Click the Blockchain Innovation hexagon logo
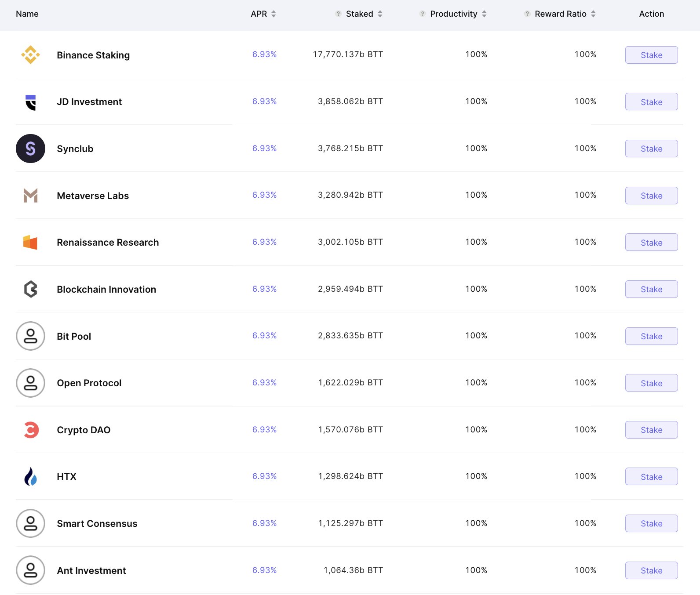Viewport: 700px width, 595px height. pyautogui.click(x=30, y=289)
